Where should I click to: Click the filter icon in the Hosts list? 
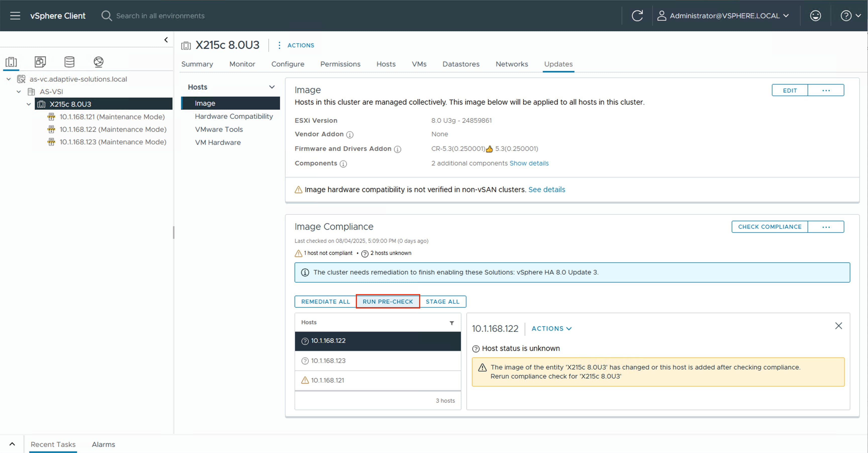pyautogui.click(x=452, y=323)
